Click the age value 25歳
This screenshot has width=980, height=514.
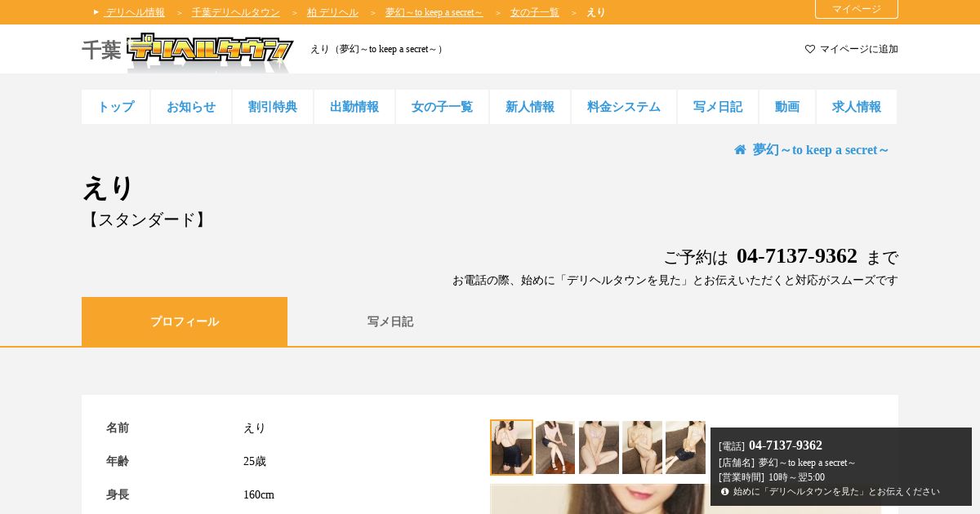255,462
